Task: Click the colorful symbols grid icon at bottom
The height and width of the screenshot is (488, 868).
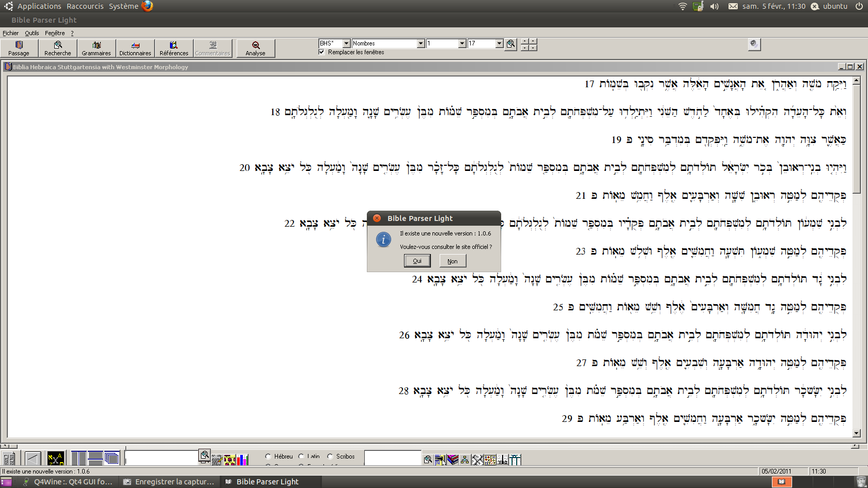Action: (490, 460)
